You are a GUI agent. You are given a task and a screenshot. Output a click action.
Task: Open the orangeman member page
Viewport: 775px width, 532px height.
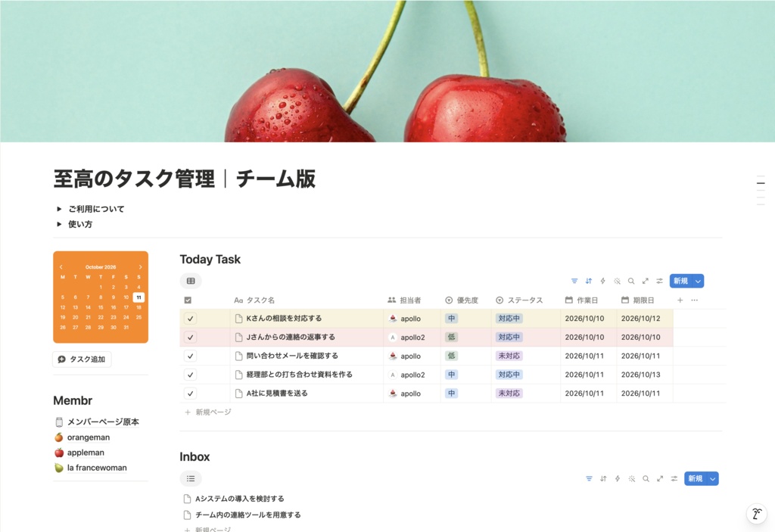(89, 437)
